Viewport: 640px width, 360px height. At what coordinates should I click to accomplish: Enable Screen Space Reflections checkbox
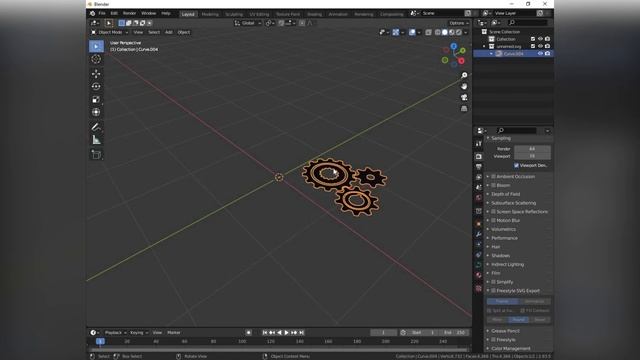click(x=493, y=211)
